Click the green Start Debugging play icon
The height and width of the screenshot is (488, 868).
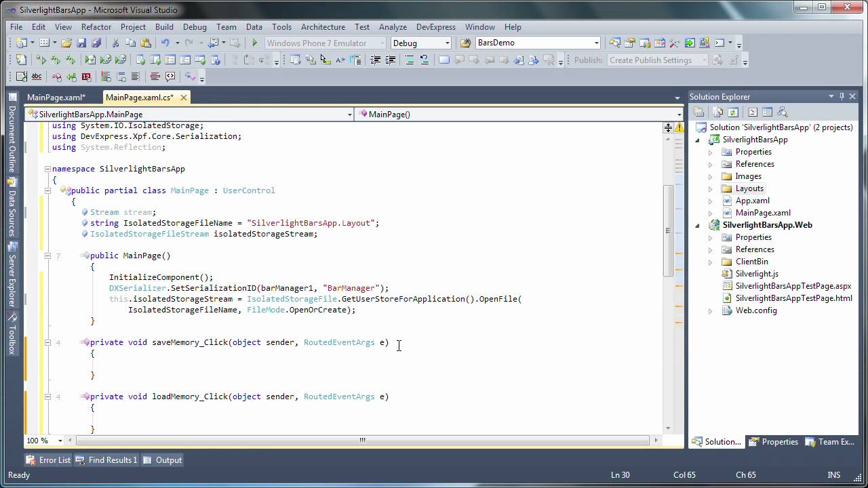(255, 43)
